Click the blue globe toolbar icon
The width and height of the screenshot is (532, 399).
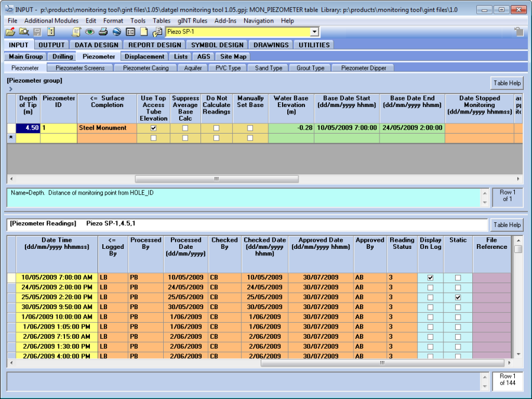[x=116, y=32]
